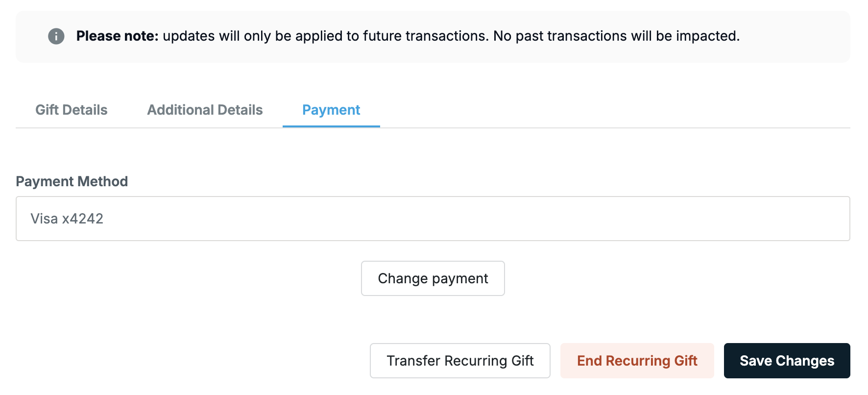Click Transfer Recurring Gift
The width and height of the screenshot is (868, 395).
[x=460, y=361]
